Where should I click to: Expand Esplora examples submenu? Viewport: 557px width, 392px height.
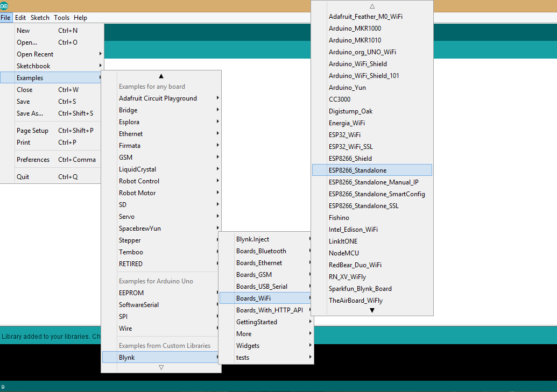coord(161,122)
